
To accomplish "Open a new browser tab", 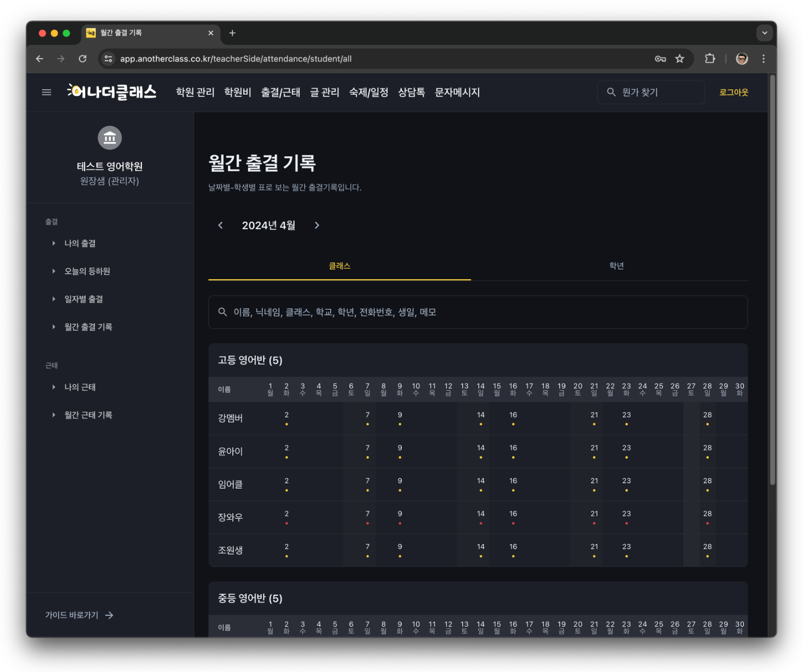I will point(232,33).
